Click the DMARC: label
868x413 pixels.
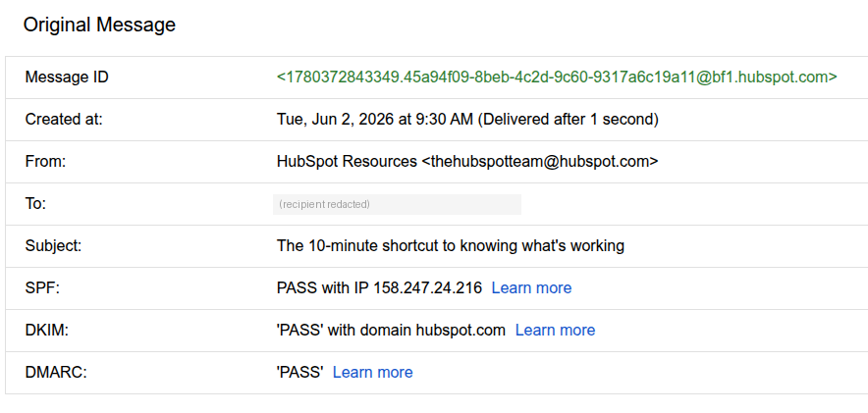pyautogui.click(x=56, y=372)
